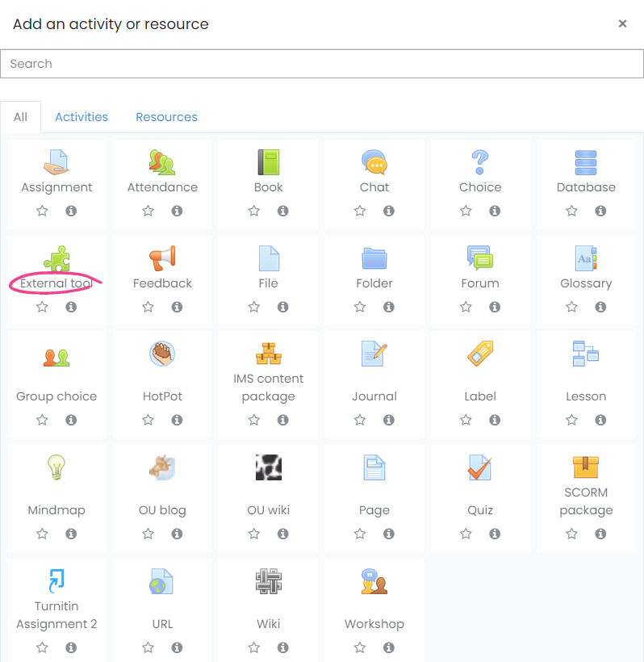The width and height of the screenshot is (644, 662).
Task: Choose the File resource icon
Action: click(269, 258)
